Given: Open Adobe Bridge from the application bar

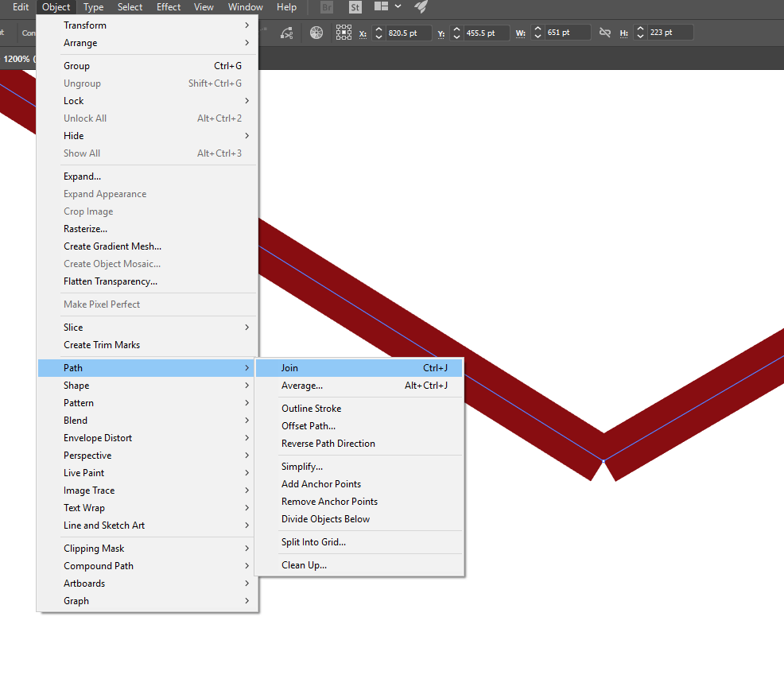Looking at the screenshot, I should (x=326, y=7).
